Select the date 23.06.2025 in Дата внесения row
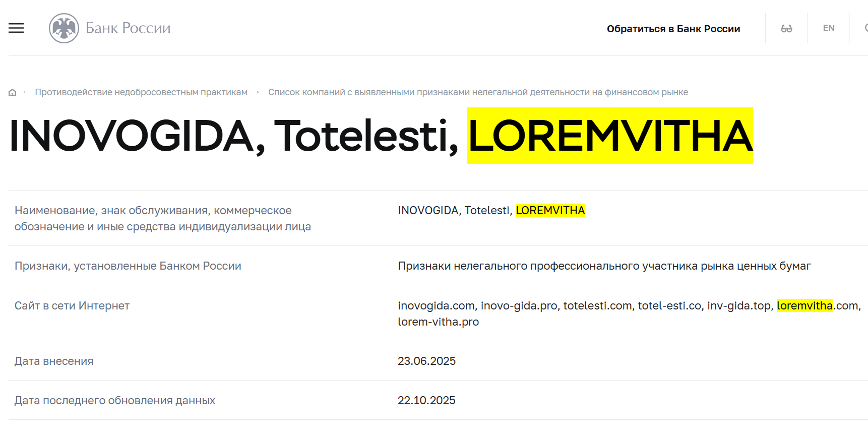Viewport: 868px width, 441px height. click(x=426, y=361)
